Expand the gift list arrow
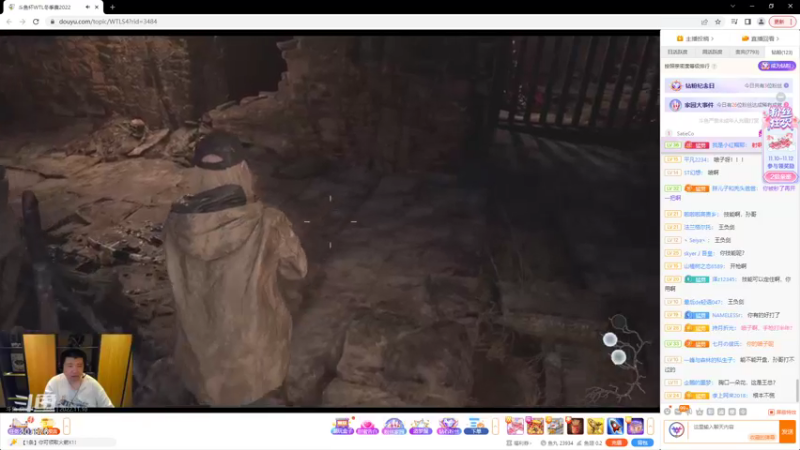The width and height of the screenshot is (800, 450). pos(651,426)
